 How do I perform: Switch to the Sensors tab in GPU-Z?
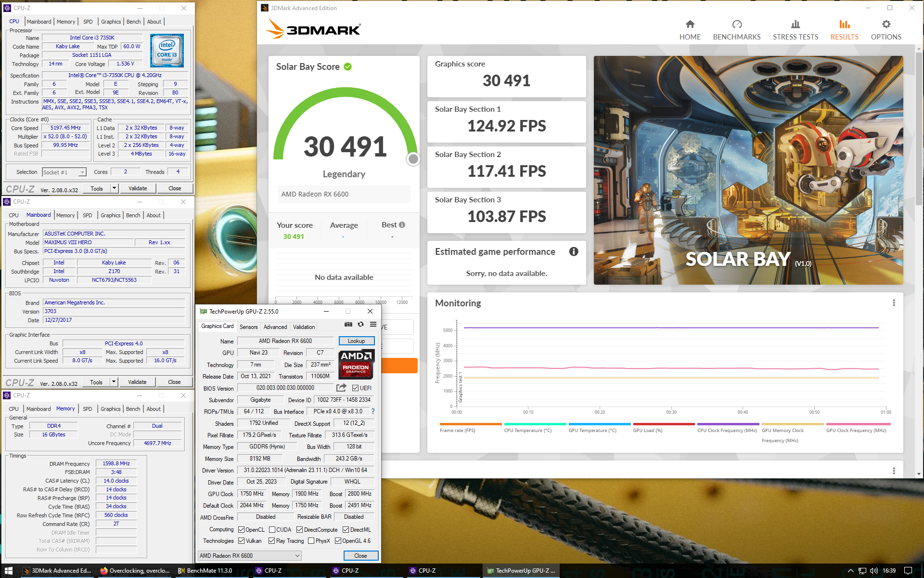(249, 327)
